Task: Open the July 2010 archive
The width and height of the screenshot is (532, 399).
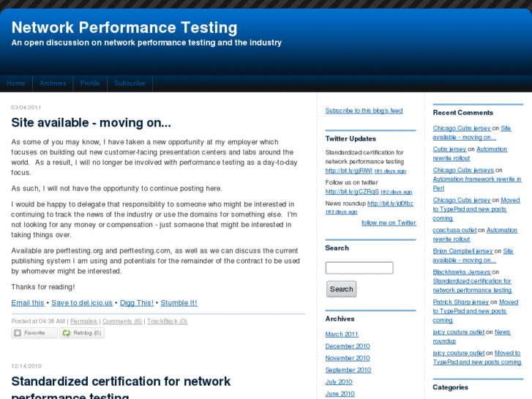Action: 339,381
